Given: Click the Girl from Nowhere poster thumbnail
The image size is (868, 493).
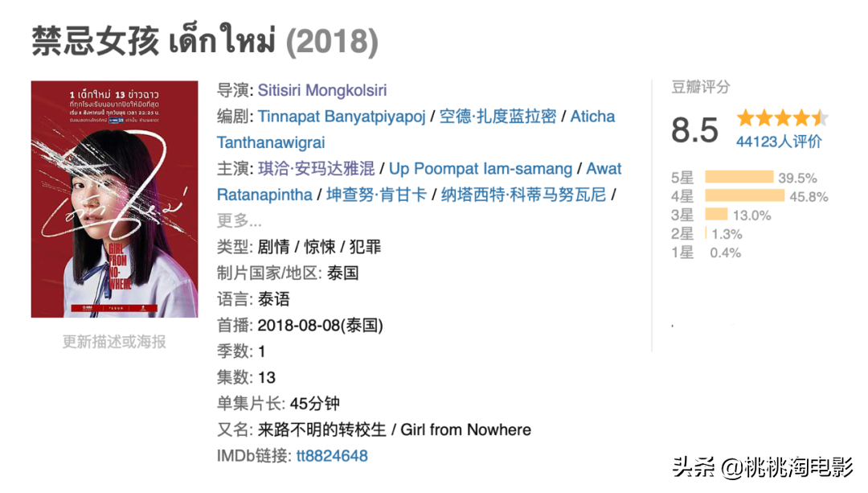Looking at the screenshot, I should (114, 199).
